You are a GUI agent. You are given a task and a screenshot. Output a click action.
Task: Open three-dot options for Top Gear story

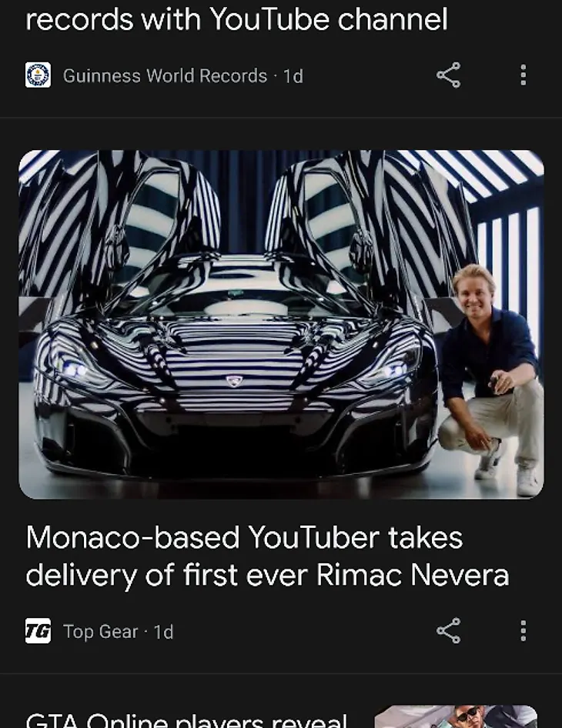pos(523,630)
